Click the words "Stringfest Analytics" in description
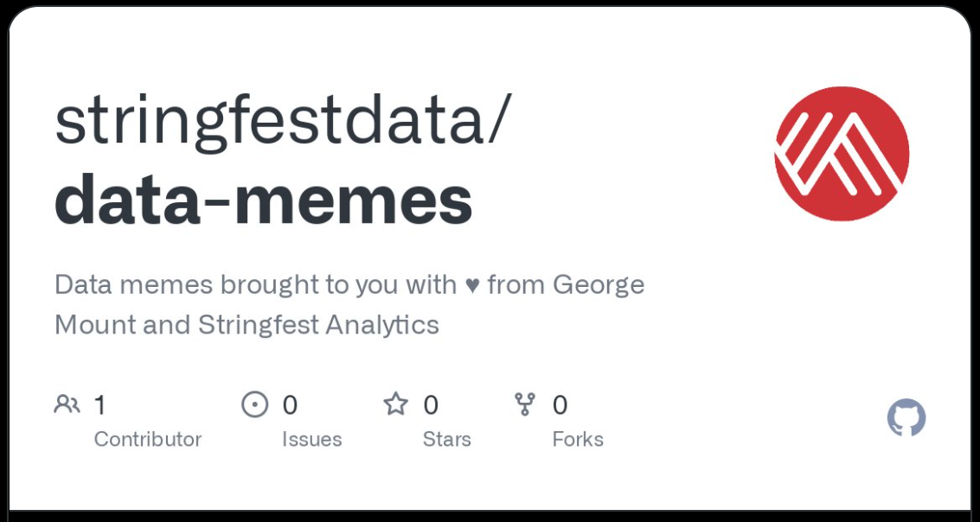Screen dimensions: 980x522 pyautogui.click(x=318, y=325)
